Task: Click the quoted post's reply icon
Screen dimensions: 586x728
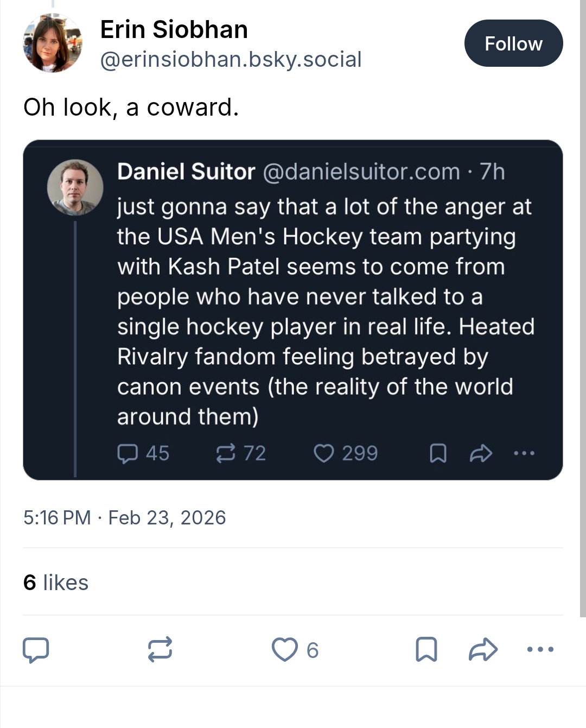Action: pyautogui.click(x=128, y=453)
